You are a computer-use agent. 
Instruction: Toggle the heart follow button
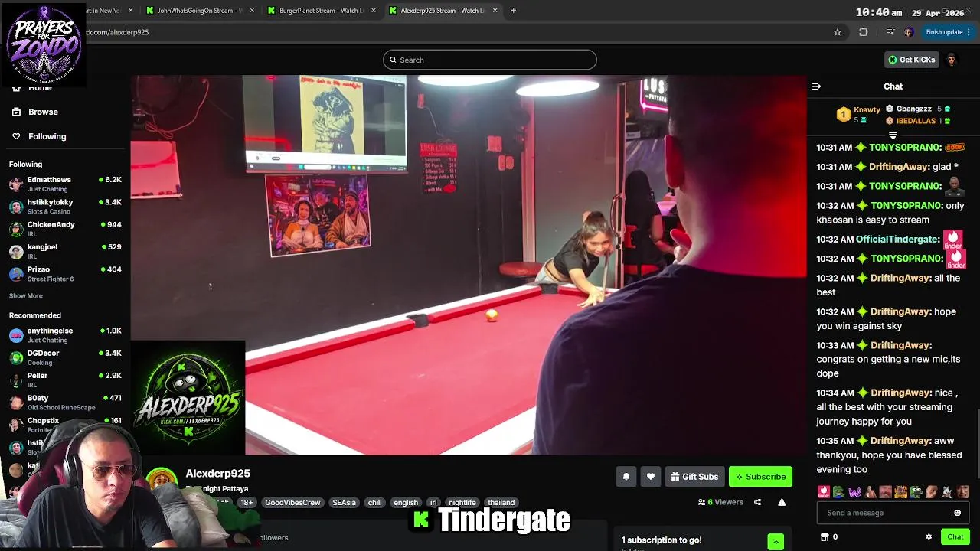650,477
